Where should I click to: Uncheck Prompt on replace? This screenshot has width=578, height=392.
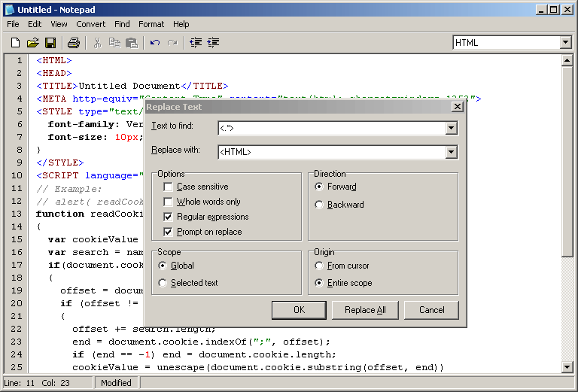(x=168, y=232)
